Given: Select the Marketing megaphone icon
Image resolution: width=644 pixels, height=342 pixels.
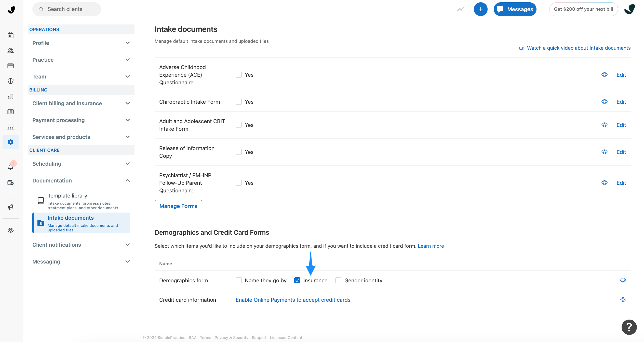Looking at the screenshot, I should pyautogui.click(x=11, y=207).
